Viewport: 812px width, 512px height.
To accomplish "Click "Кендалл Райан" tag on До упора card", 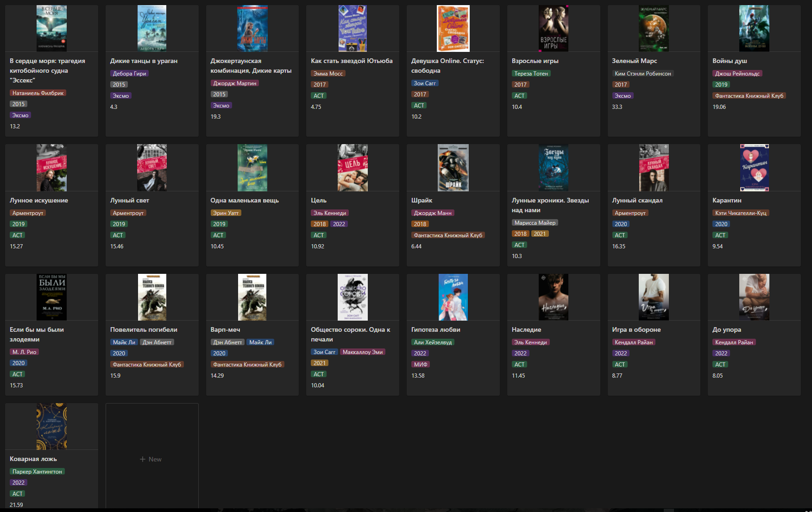I will (x=734, y=342).
